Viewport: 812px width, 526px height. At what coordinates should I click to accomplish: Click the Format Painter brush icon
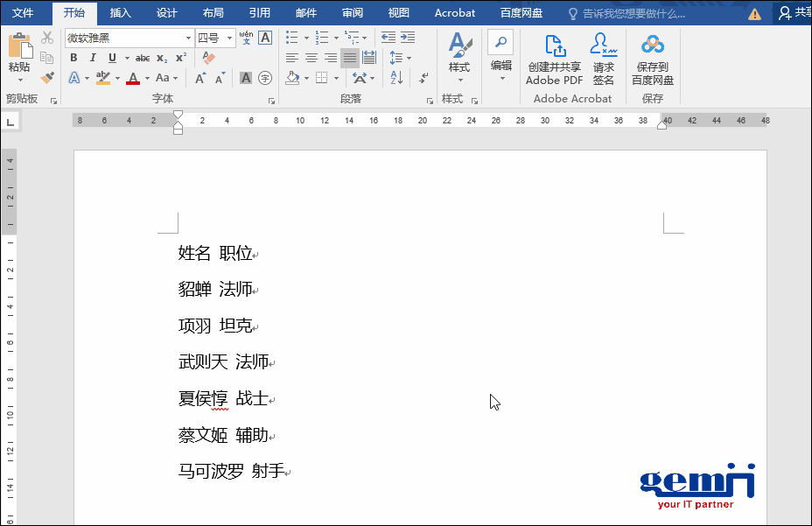tap(47, 77)
